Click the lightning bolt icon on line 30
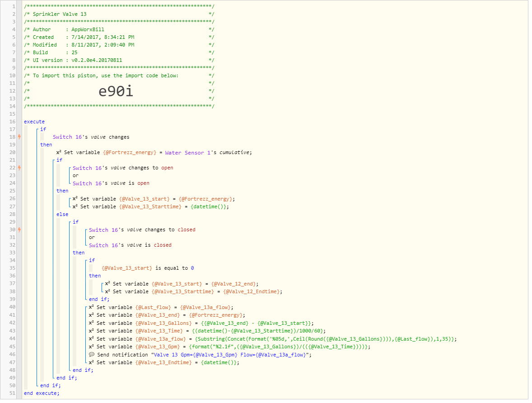The height and width of the screenshot is (403, 532). pyautogui.click(x=19, y=230)
